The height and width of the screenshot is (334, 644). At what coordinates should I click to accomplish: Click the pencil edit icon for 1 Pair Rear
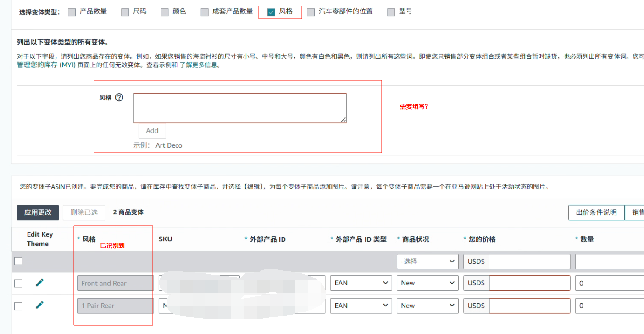[x=40, y=305]
